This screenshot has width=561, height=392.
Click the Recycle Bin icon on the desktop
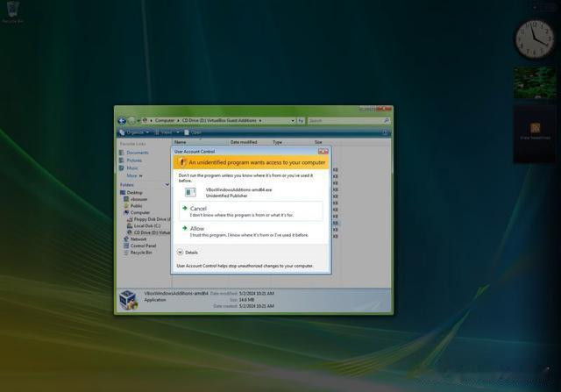pos(13,11)
